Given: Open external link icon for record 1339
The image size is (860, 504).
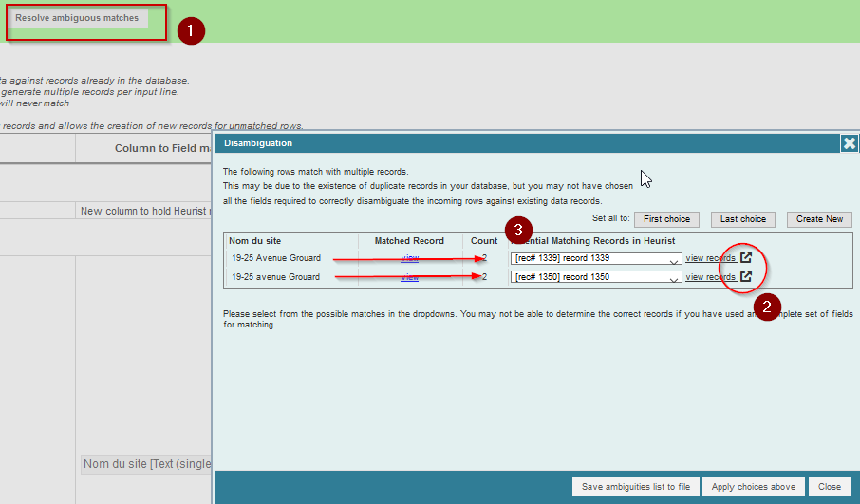Looking at the screenshot, I should (746, 257).
